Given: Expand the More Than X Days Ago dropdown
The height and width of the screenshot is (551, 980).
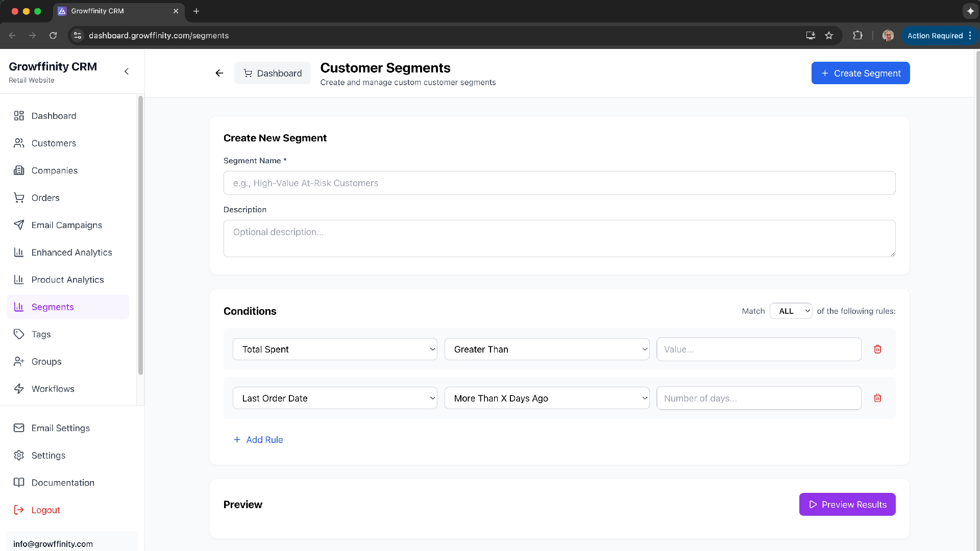Looking at the screenshot, I should tap(547, 398).
